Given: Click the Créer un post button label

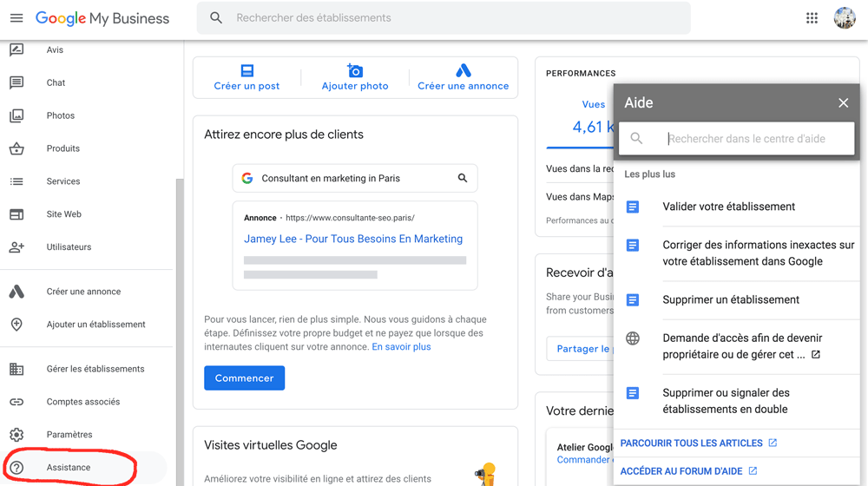Looking at the screenshot, I should [x=247, y=86].
